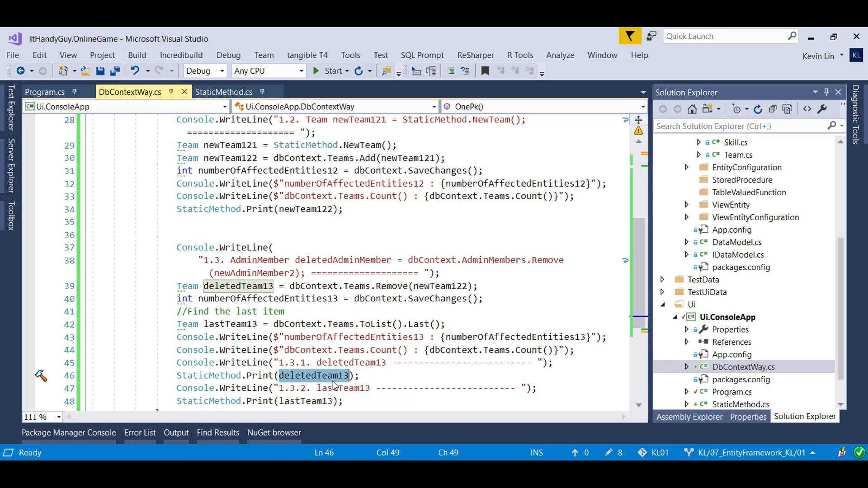The width and height of the screenshot is (868, 488).
Task: Click the Undo arrow icon
Action: point(135,71)
